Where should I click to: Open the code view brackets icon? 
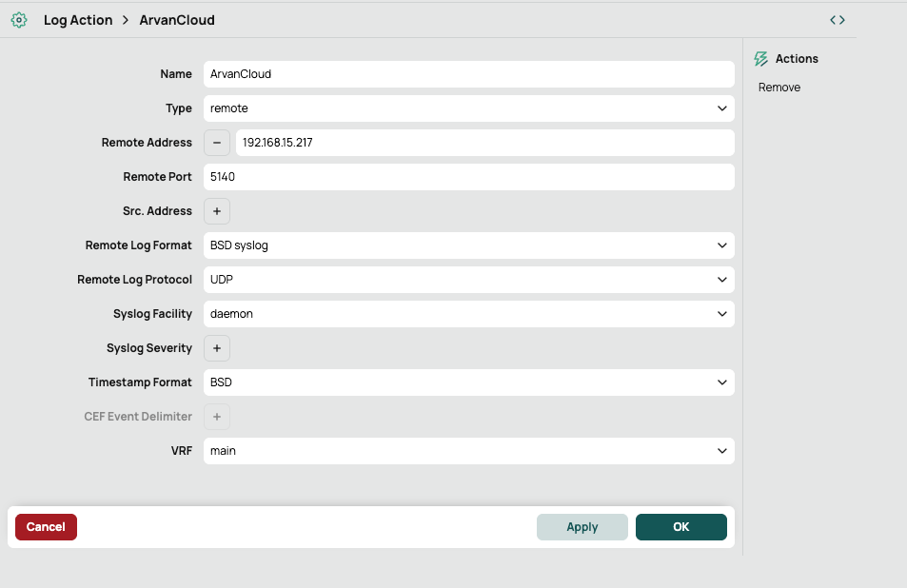tap(837, 20)
